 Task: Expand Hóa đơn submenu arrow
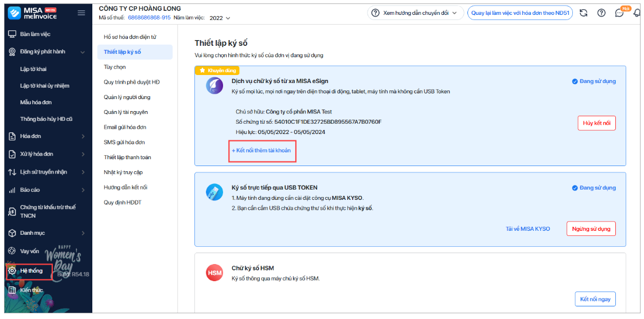click(83, 136)
